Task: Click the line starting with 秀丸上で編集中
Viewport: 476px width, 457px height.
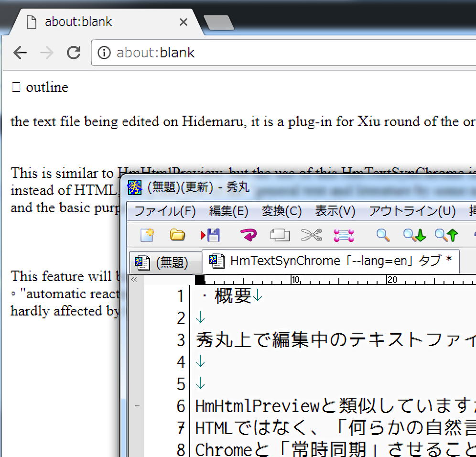Action: (x=336, y=340)
